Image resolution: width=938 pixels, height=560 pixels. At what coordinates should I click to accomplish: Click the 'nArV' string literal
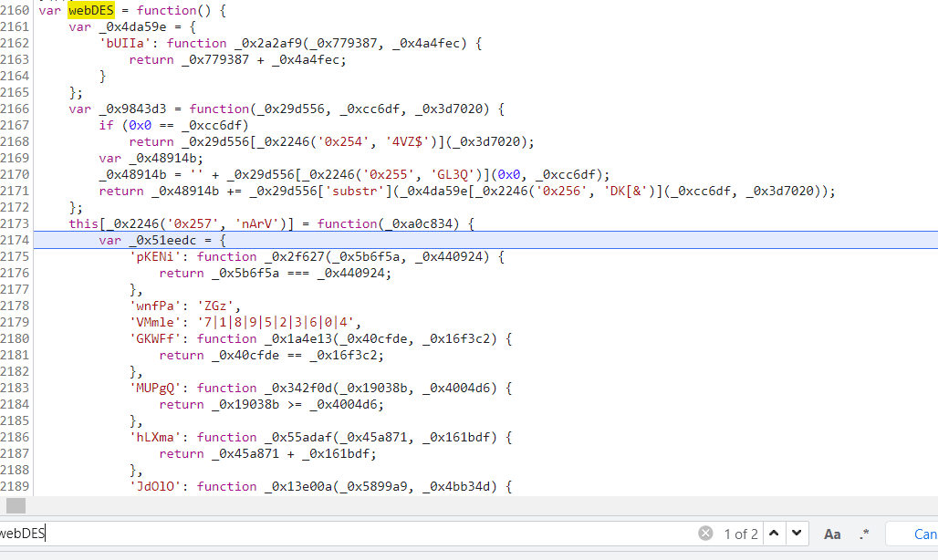click(x=256, y=223)
